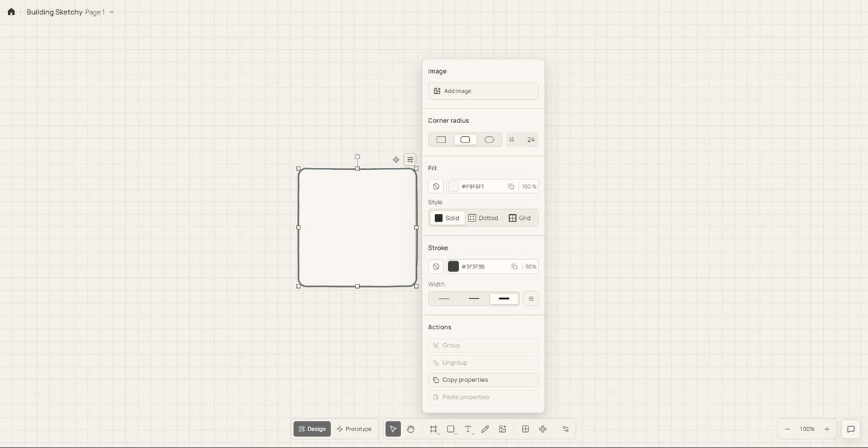Open the components icon in toolbar
The height and width of the screenshot is (448, 868).
click(542, 429)
